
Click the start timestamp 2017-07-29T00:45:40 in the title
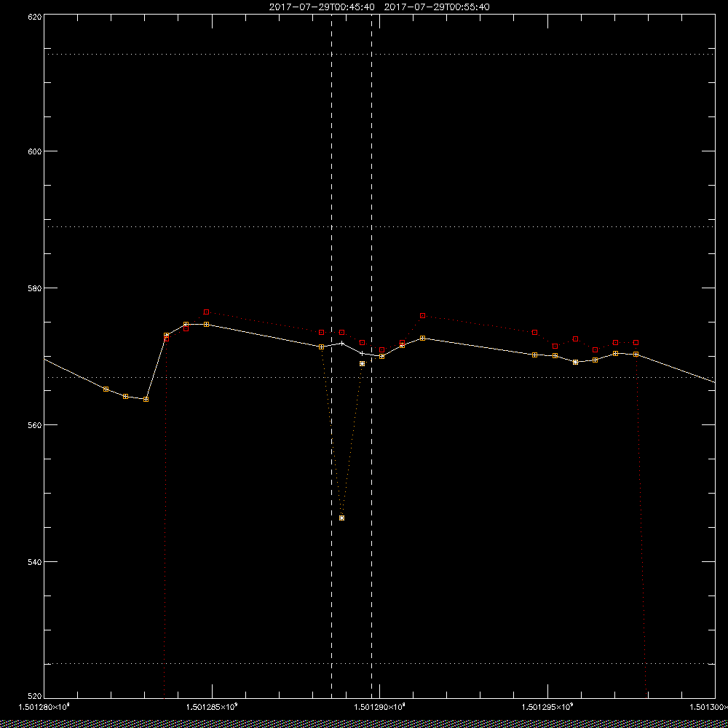[322, 7]
